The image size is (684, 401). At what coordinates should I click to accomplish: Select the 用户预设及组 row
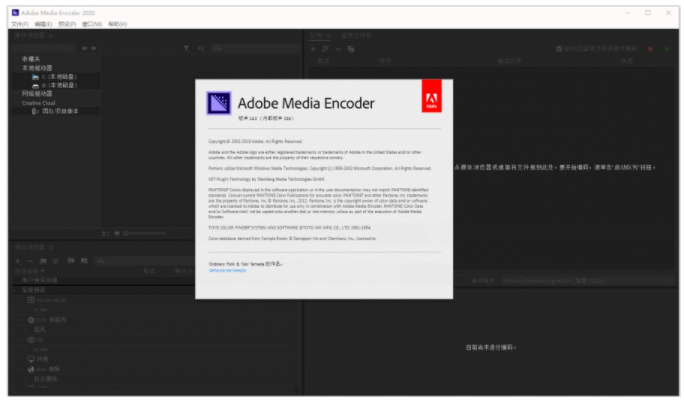pyautogui.click(x=103, y=280)
